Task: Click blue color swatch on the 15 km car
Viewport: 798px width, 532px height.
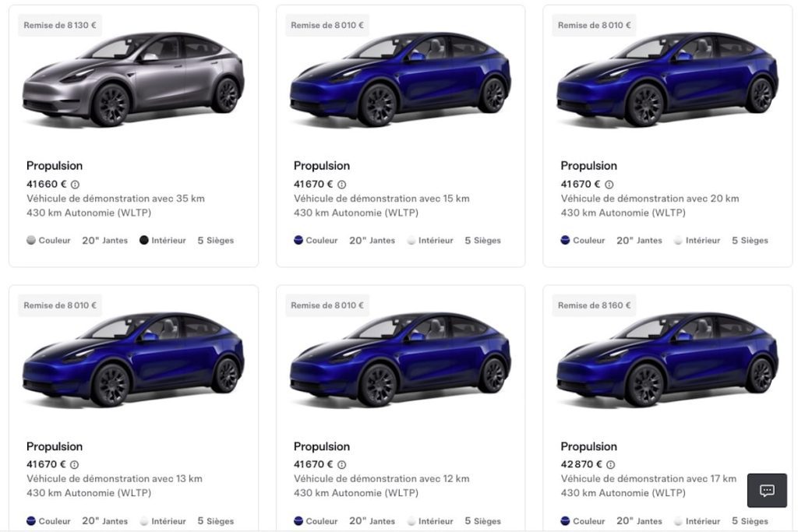Action: tap(298, 241)
